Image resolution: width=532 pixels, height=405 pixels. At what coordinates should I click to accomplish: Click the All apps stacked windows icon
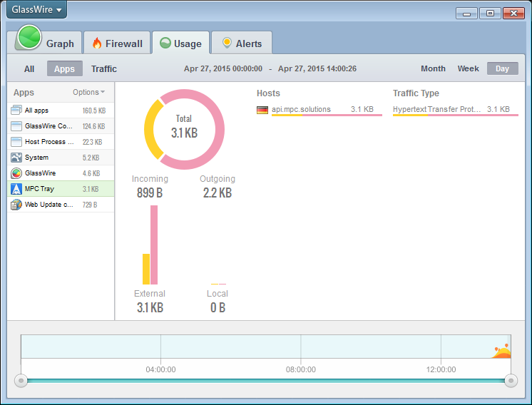(x=16, y=111)
